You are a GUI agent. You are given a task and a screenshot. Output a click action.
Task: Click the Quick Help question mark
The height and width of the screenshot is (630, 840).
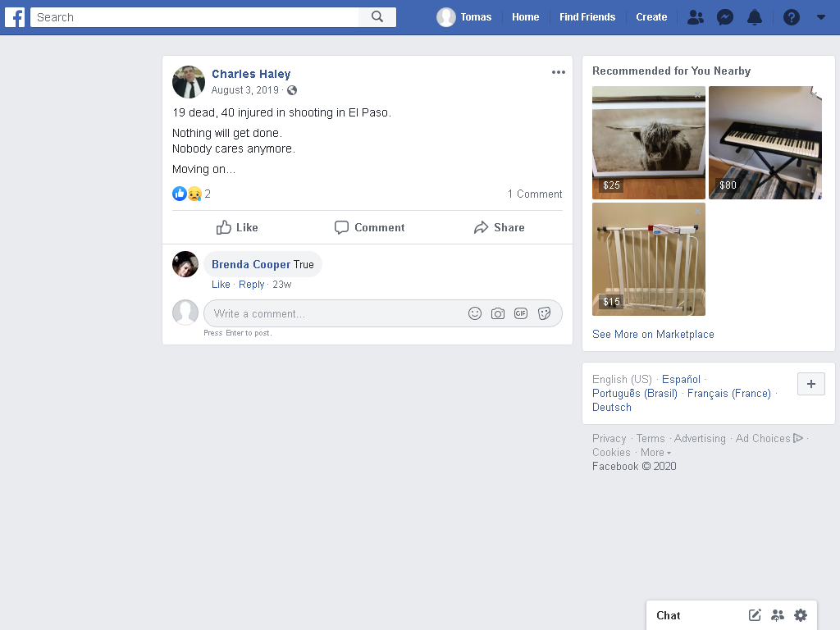pos(792,17)
